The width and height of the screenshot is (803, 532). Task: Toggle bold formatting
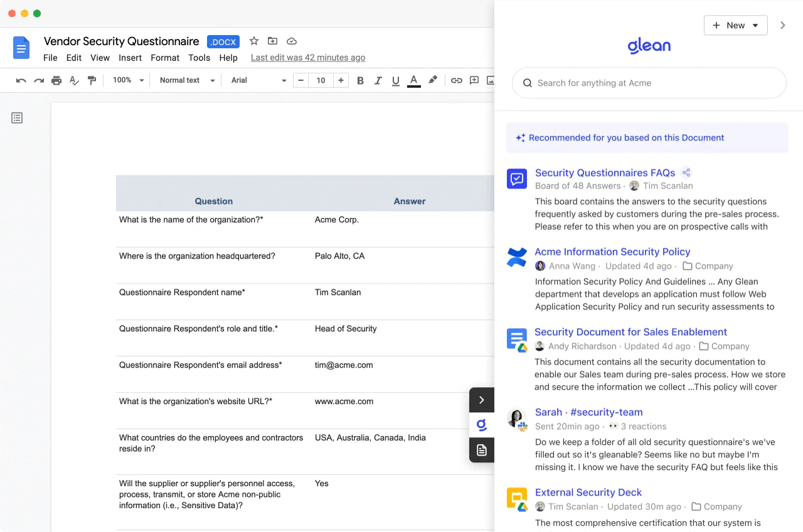[x=360, y=80]
